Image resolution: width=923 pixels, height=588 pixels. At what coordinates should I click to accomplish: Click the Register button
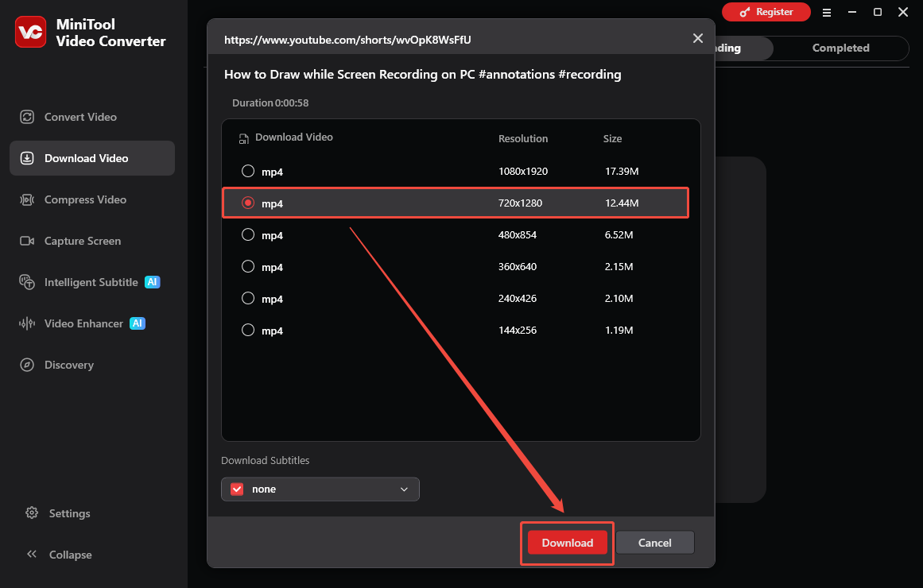[766, 12]
